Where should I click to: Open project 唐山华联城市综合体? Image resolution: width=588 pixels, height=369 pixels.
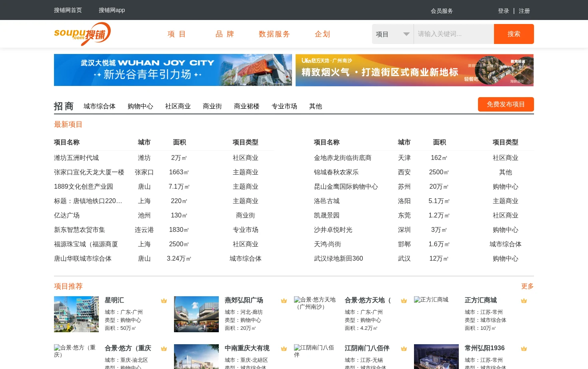click(x=83, y=259)
